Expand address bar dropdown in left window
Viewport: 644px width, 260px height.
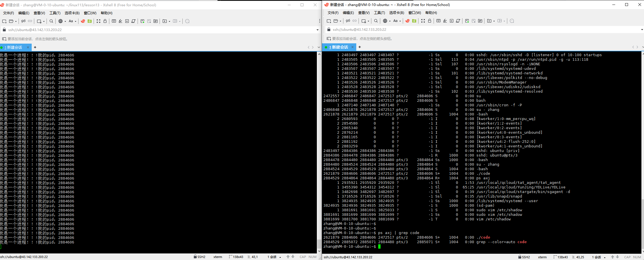[317, 30]
